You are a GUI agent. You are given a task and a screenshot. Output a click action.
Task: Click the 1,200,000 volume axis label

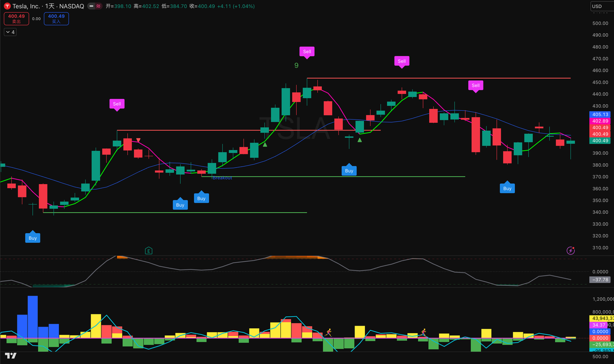pyautogui.click(x=603, y=299)
